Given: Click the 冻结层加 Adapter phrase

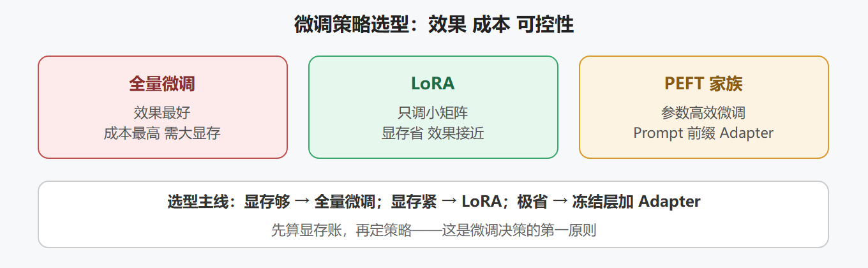Looking at the screenshot, I should tap(635, 202).
